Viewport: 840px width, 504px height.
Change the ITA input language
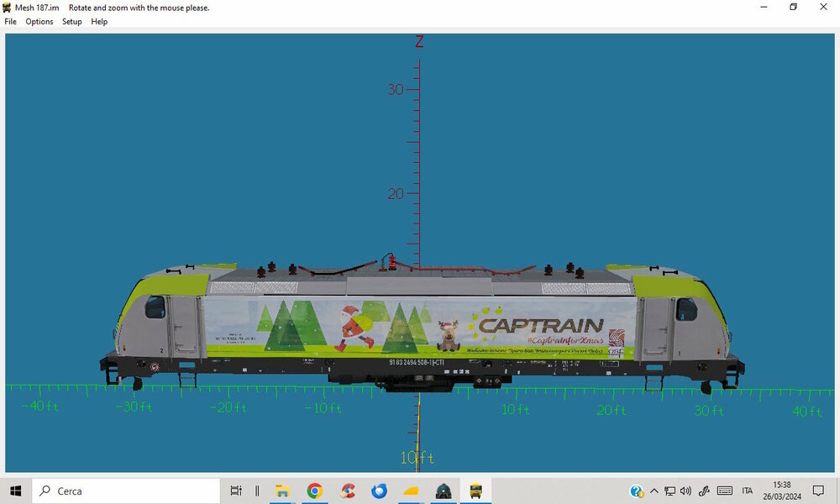(x=748, y=491)
